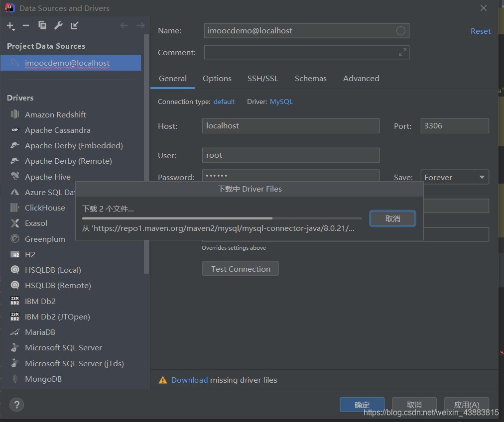The image size is (504, 422).
Task: Select the Amazon Redshift driver icon
Action: (15, 114)
